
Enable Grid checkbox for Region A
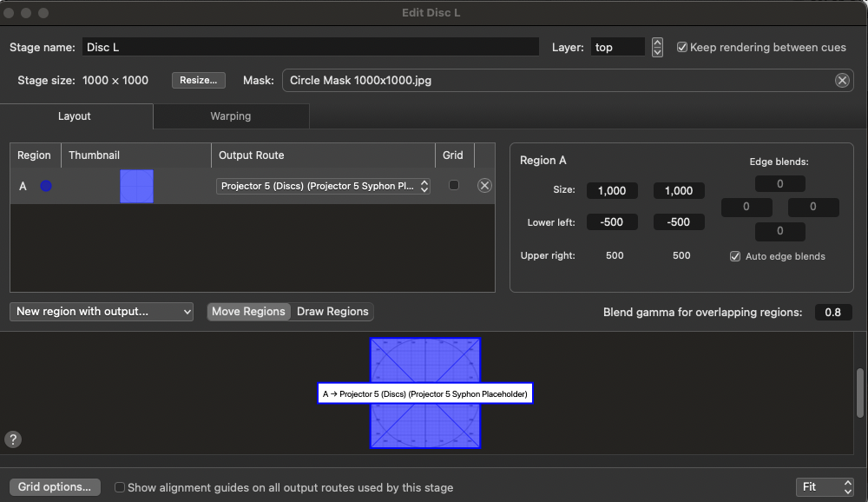[454, 186]
